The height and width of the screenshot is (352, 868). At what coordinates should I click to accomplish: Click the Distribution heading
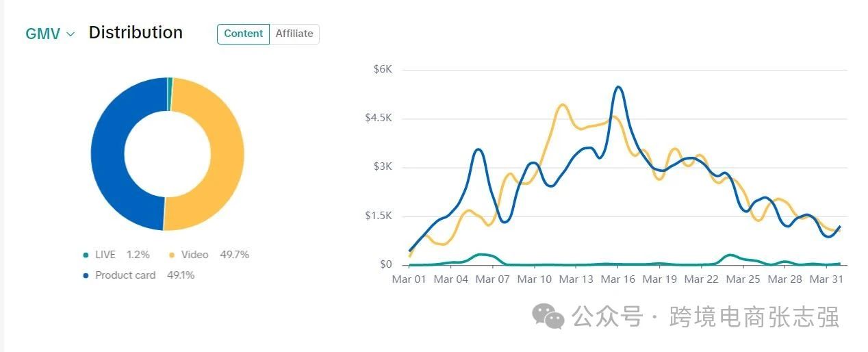click(x=136, y=33)
